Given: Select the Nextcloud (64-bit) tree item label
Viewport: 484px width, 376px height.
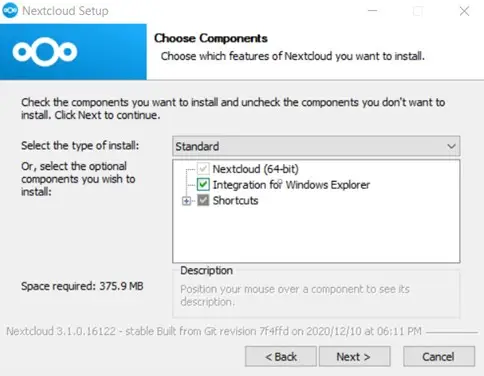Looking at the screenshot, I should point(256,169).
